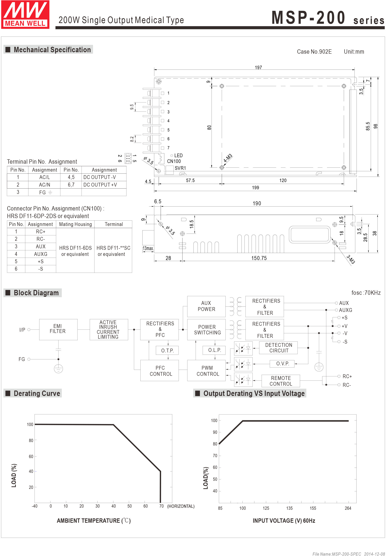
Task: Click the 'PFC CONTROL' block
Action: 160,371
